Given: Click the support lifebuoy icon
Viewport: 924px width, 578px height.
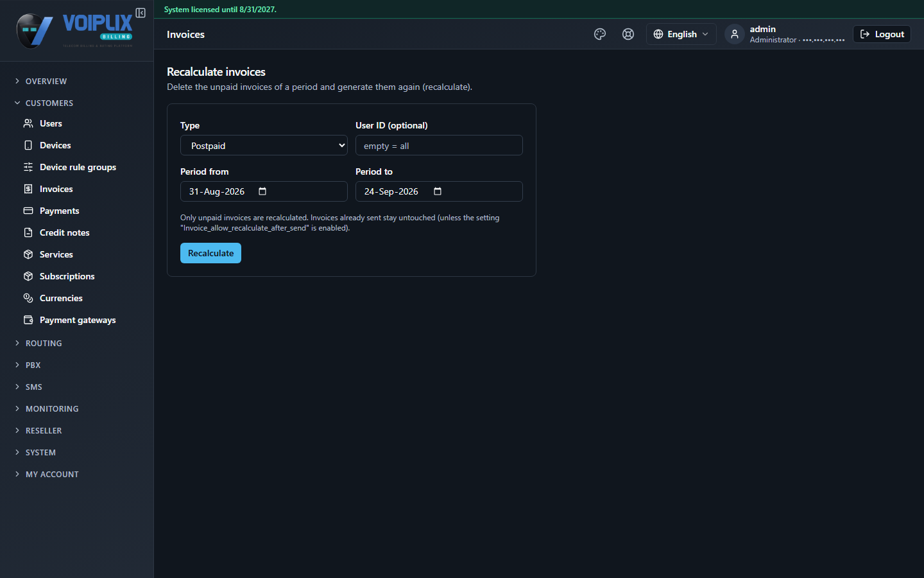Looking at the screenshot, I should point(628,34).
